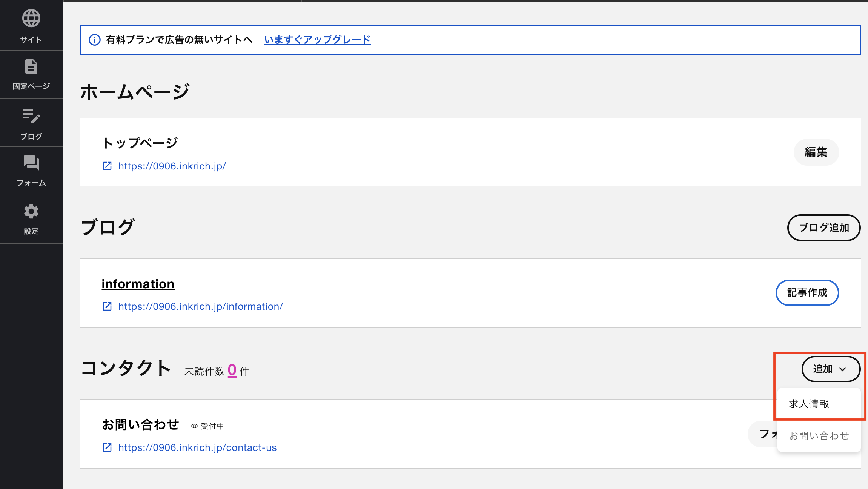The width and height of the screenshot is (868, 489).
Task: Open the 固定ページ document icon
Action: coord(31,66)
